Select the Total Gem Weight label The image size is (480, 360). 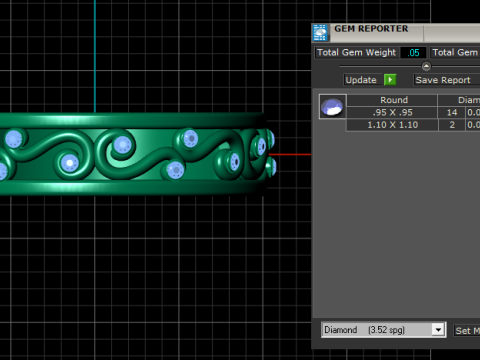356,53
